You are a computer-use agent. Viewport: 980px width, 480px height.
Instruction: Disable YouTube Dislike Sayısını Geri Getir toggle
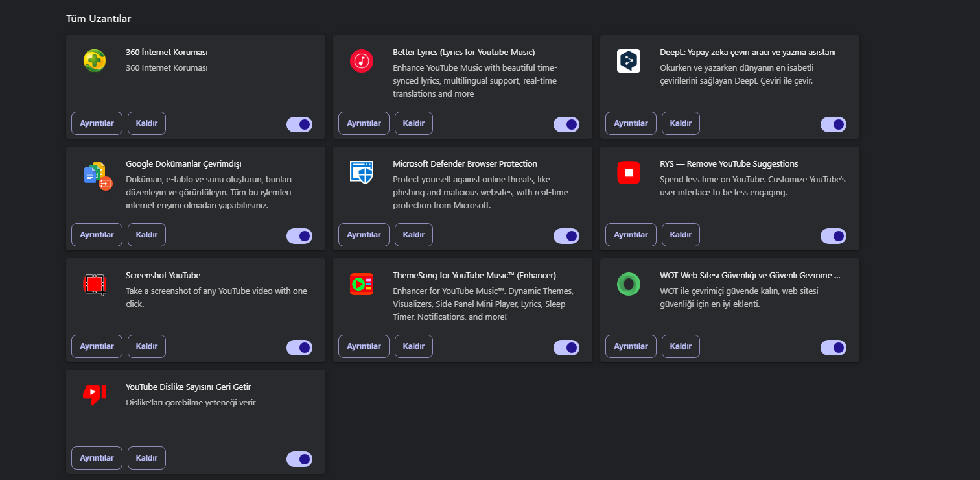tap(299, 459)
